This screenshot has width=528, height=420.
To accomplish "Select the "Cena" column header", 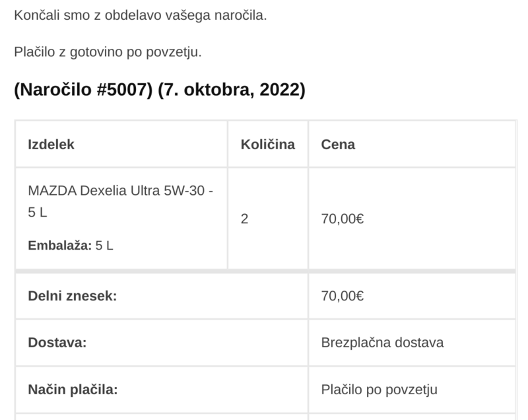I will 338,144.
